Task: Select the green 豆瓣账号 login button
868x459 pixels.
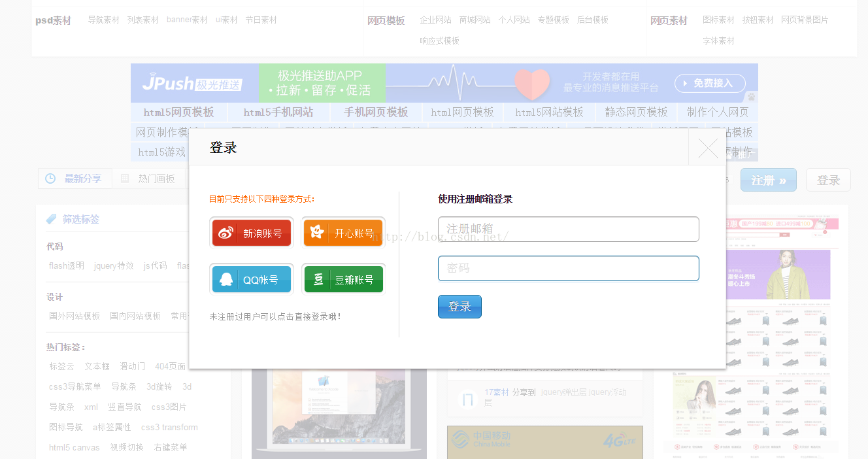Action: (343, 279)
